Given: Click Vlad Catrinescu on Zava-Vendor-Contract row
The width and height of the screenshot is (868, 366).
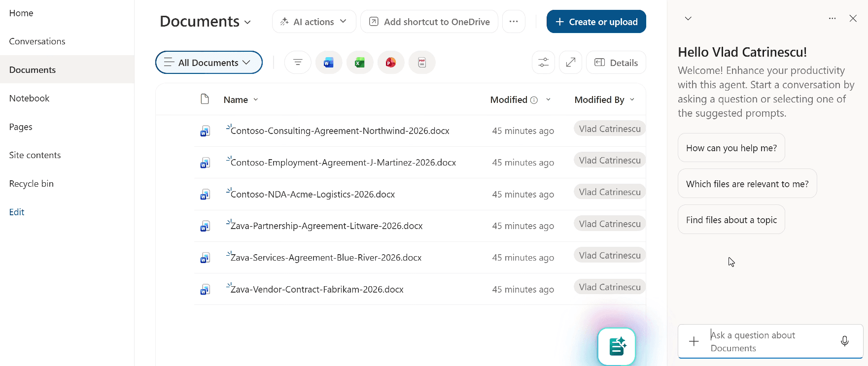Looking at the screenshot, I should pyautogui.click(x=610, y=287).
